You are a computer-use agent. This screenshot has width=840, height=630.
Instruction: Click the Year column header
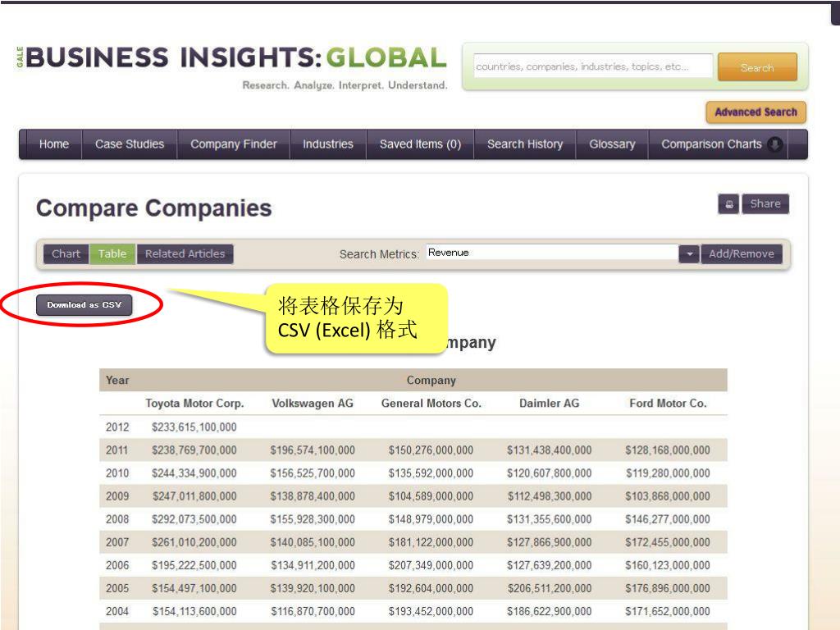(x=117, y=381)
